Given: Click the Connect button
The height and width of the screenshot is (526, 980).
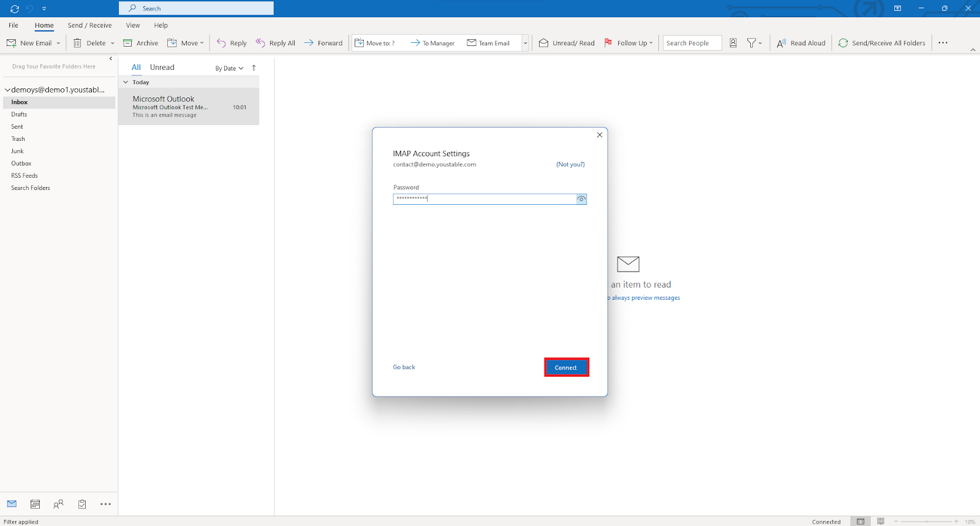Looking at the screenshot, I should pyautogui.click(x=566, y=367).
